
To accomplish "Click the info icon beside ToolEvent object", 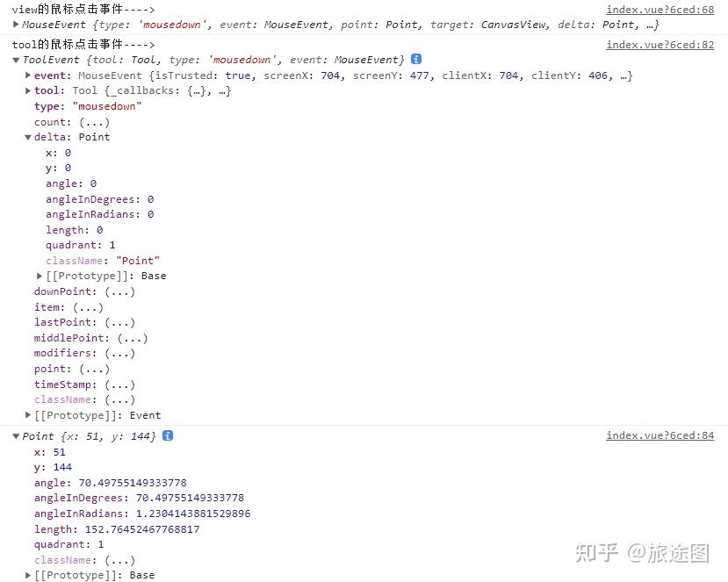I will pos(415,60).
